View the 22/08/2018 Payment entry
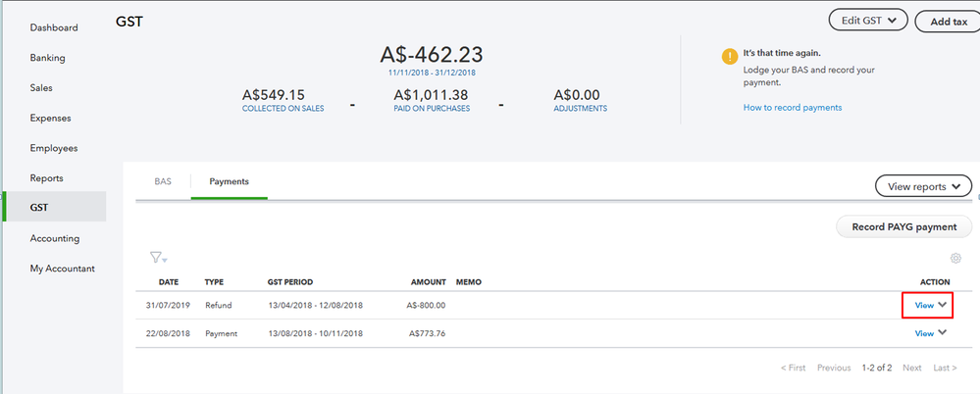This screenshot has height=394, width=980. [924, 333]
